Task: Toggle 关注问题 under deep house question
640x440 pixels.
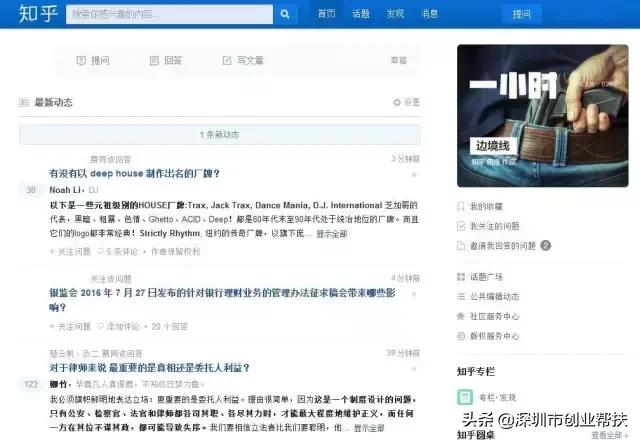Action: coord(72,251)
